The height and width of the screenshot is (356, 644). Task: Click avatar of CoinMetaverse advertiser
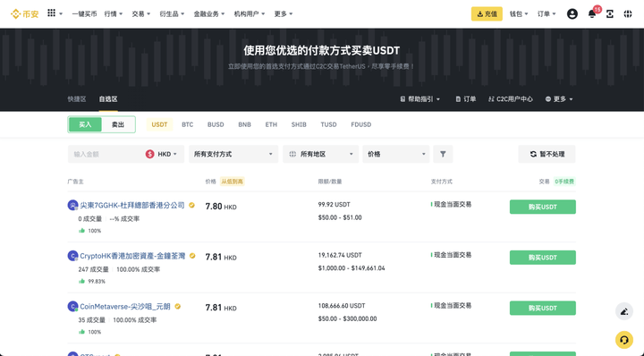click(72, 306)
